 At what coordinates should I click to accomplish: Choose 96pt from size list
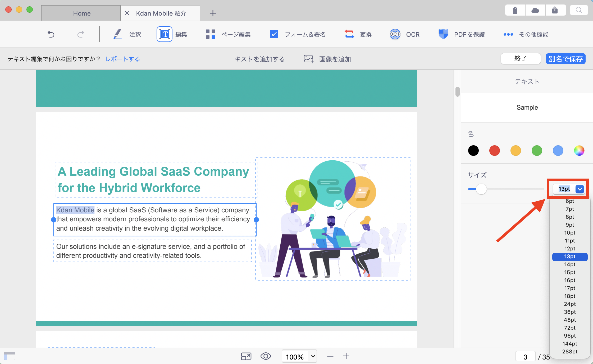570,336
